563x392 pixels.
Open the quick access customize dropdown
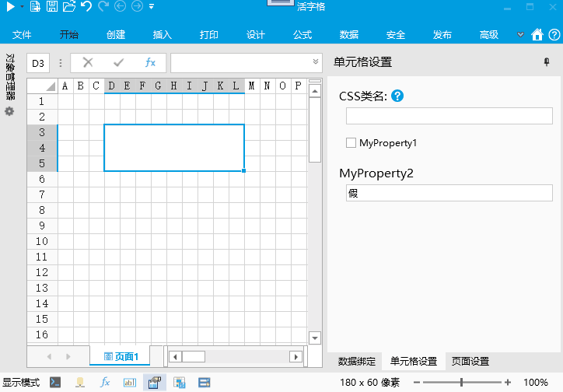point(152,6)
